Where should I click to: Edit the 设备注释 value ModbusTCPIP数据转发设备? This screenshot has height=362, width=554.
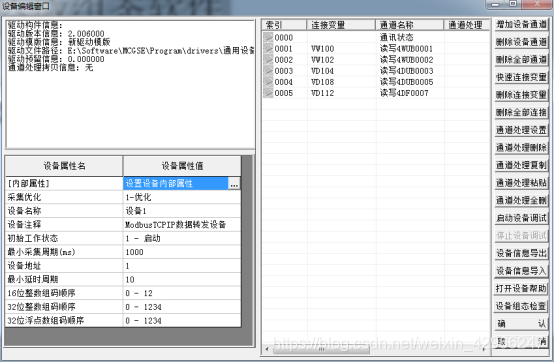pyautogui.click(x=182, y=225)
